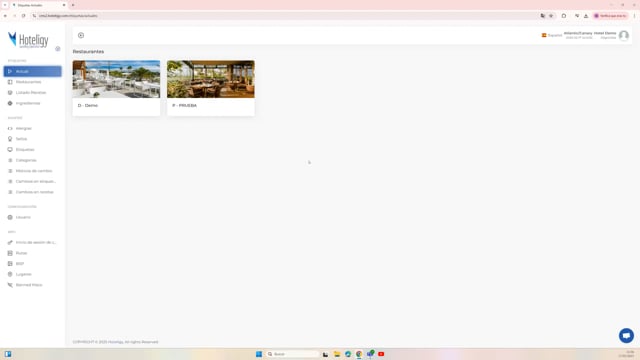
Task: Open the chat support bubble
Action: click(x=626, y=336)
